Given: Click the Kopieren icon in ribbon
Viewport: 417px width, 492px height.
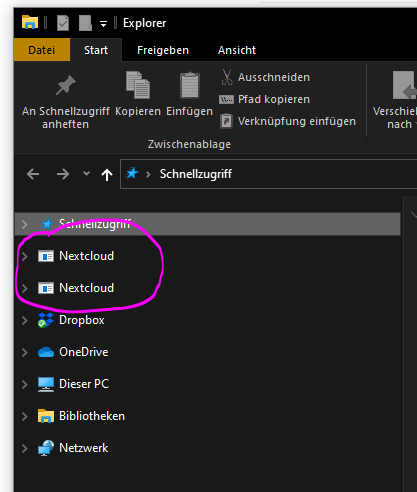Looking at the screenshot, I should 138,85.
